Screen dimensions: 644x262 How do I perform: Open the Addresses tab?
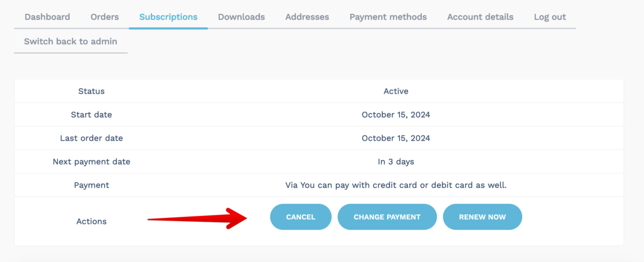(x=307, y=17)
